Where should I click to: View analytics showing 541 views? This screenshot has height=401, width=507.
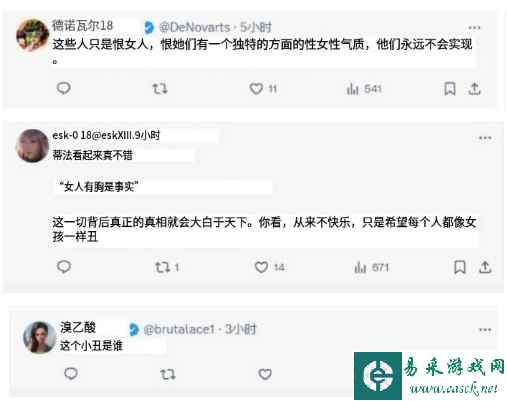pyautogui.click(x=364, y=89)
